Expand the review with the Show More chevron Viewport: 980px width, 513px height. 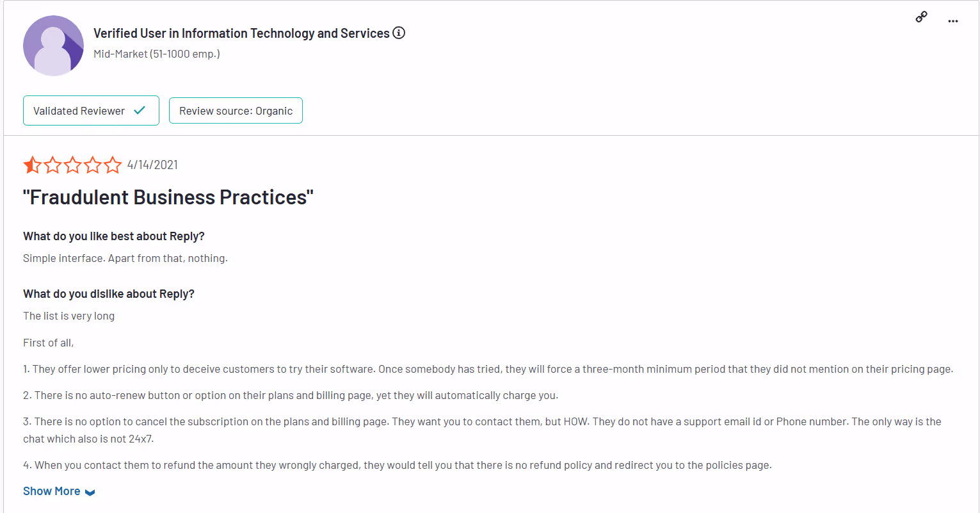click(x=92, y=491)
